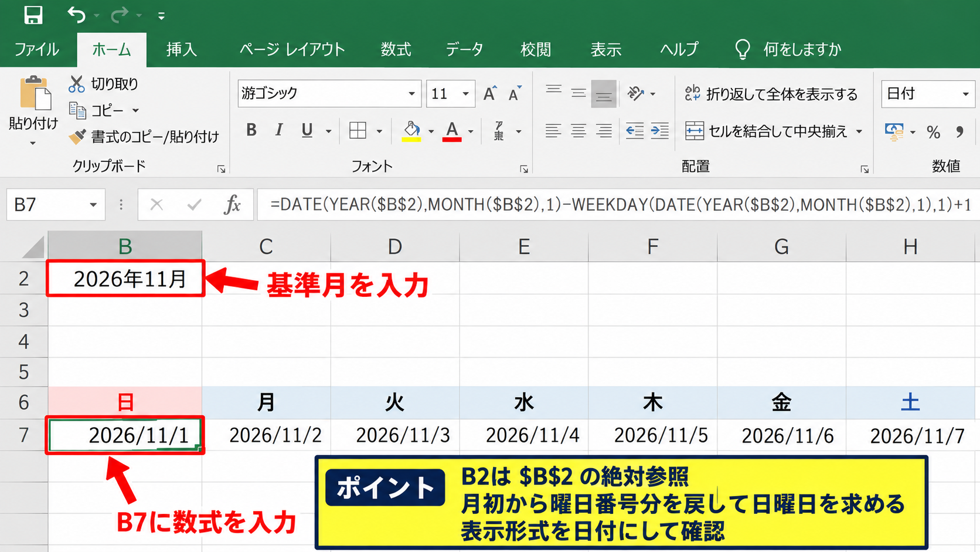Select column E header
This screenshot has height=552, width=980.
click(x=524, y=246)
